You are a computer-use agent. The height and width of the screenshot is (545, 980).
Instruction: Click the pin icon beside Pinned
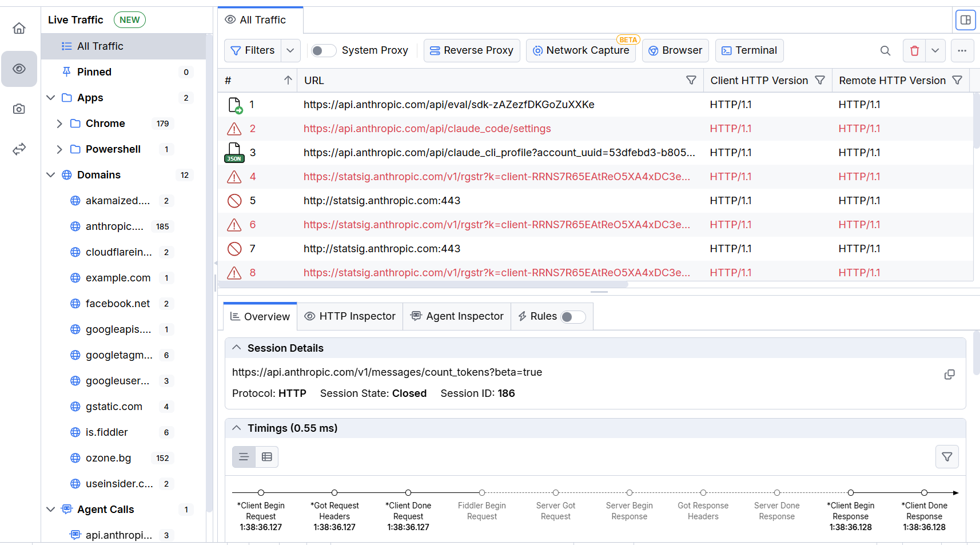coord(66,72)
